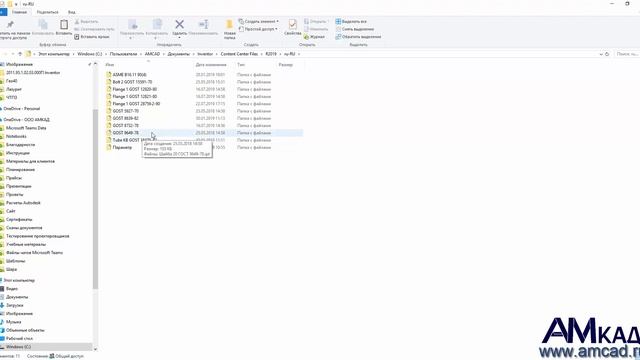Image resolution: width=640 pixels, height=360 pixels.
Task: Click the search box in Explorer
Action: pyautogui.click(x=627, y=54)
